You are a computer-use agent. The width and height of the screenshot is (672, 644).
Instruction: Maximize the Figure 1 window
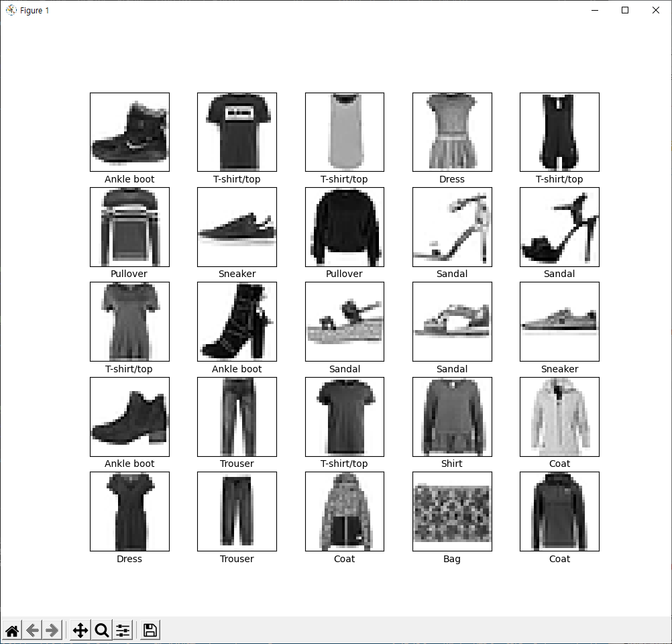[x=625, y=10]
